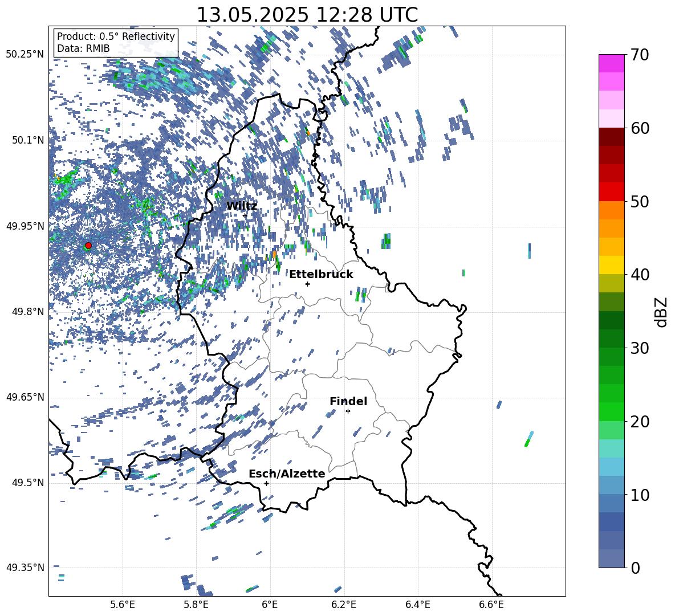Click the 6°E longitude label
This screenshot has width=675, height=616.
(x=270, y=605)
